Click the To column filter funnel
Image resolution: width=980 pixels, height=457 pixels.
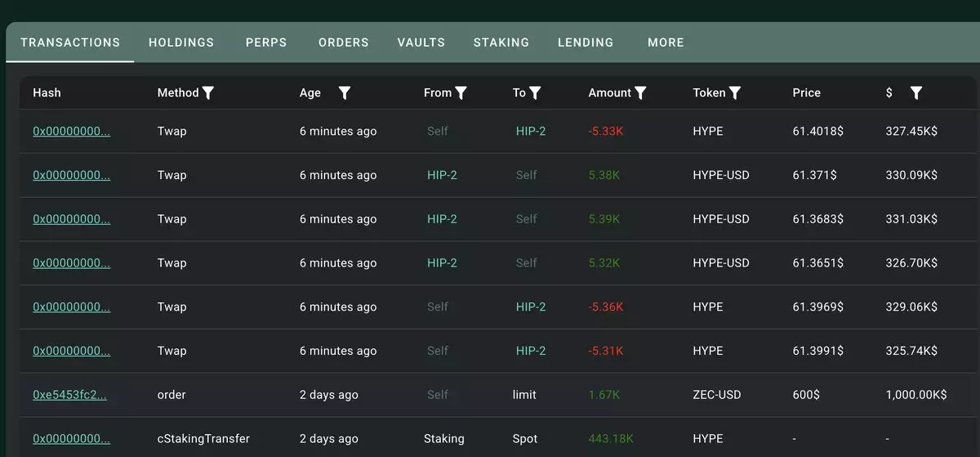[535, 93]
